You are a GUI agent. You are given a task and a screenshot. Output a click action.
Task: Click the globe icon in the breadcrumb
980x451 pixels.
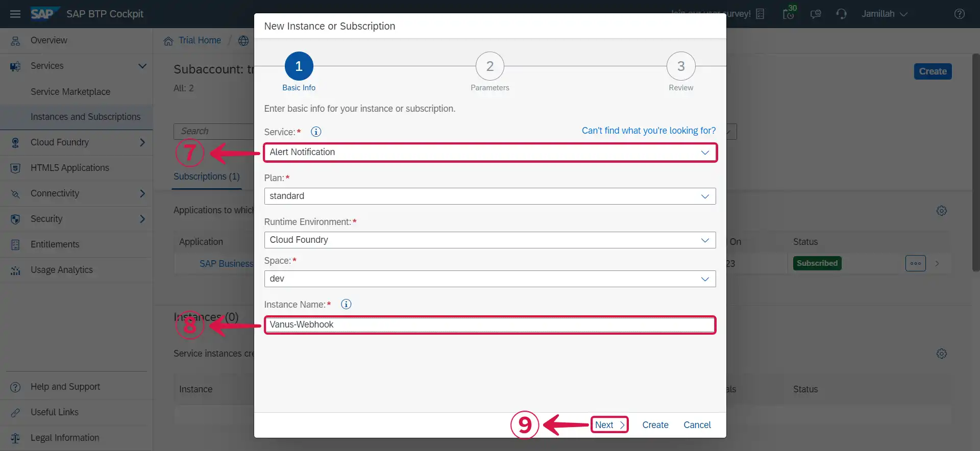tap(243, 41)
